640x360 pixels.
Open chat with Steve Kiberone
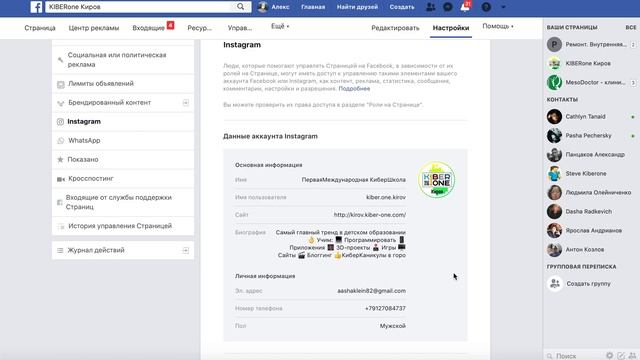click(x=591, y=173)
